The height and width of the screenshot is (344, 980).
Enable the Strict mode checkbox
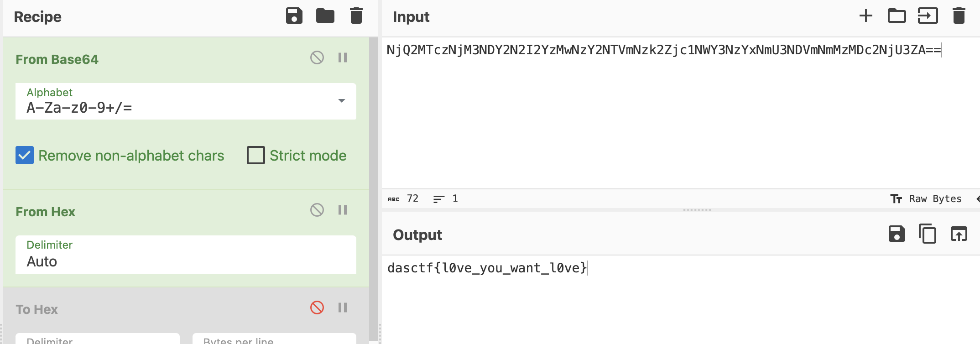pos(255,156)
